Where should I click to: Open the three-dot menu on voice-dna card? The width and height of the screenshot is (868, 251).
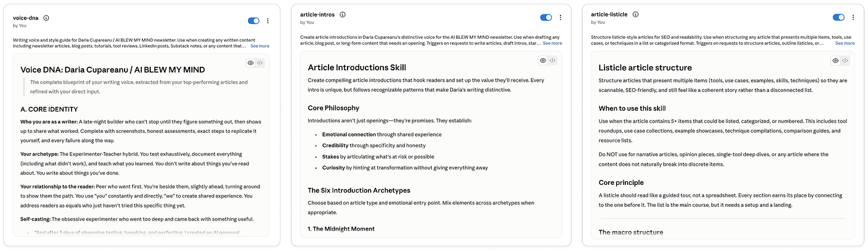[268, 21]
